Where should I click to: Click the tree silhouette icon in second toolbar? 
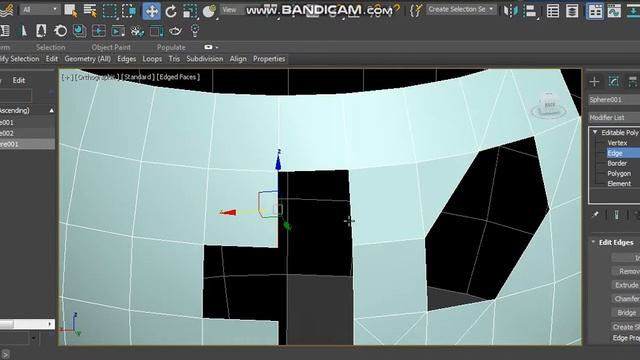pos(41,31)
